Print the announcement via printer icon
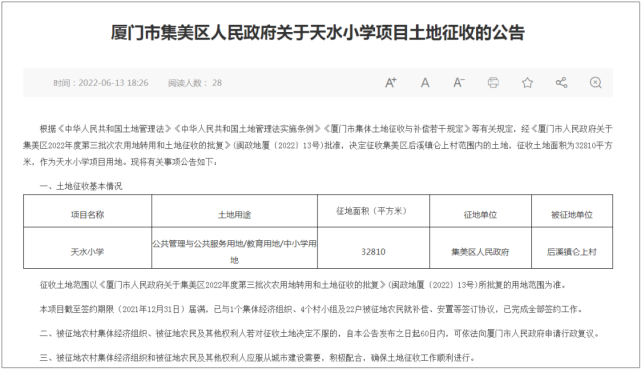Viewport: 641px width, 369px height. pyautogui.click(x=493, y=83)
